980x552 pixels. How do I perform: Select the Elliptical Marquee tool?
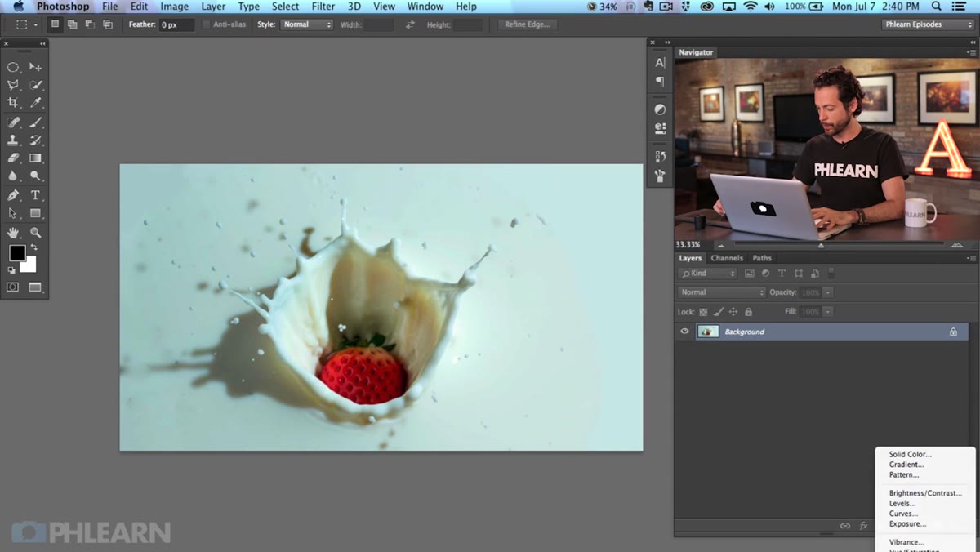(x=13, y=67)
